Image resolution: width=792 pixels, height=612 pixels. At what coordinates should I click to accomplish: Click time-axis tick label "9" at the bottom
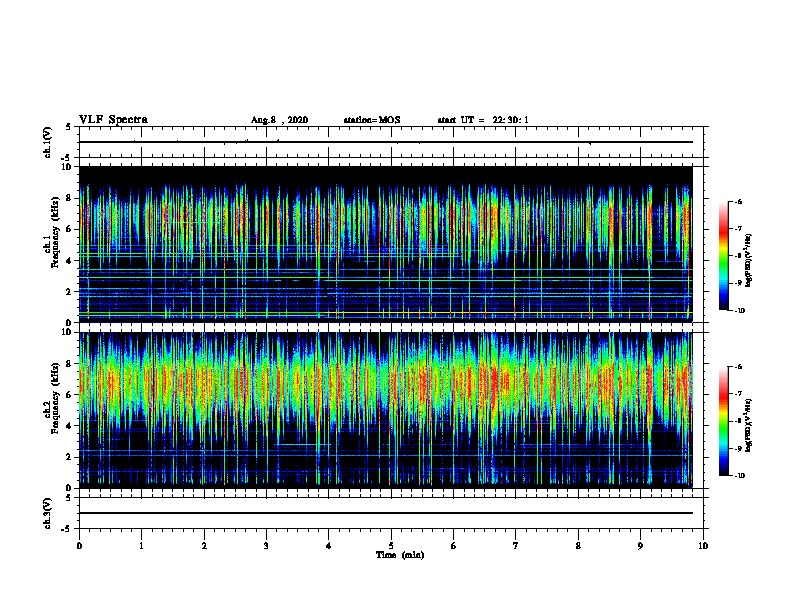pyautogui.click(x=640, y=545)
